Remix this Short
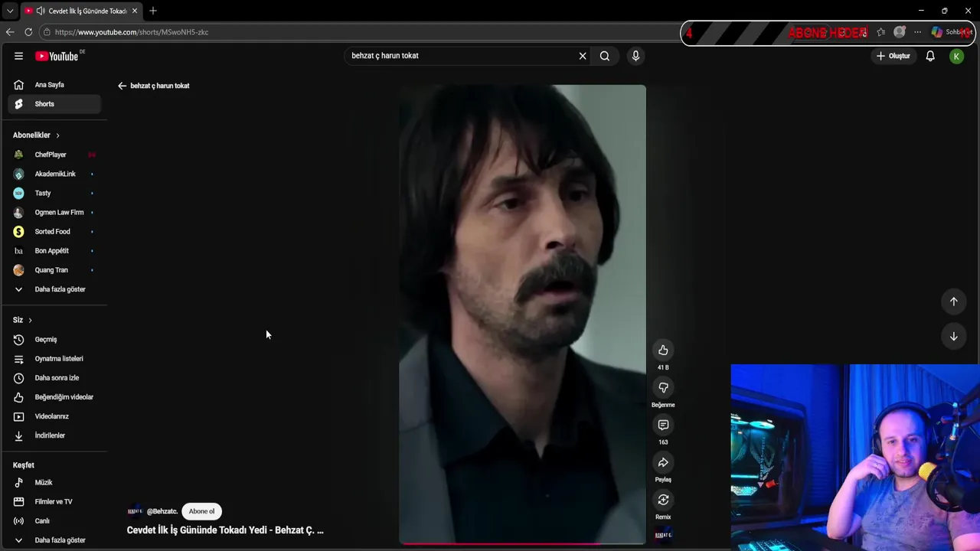 point(663,500)
